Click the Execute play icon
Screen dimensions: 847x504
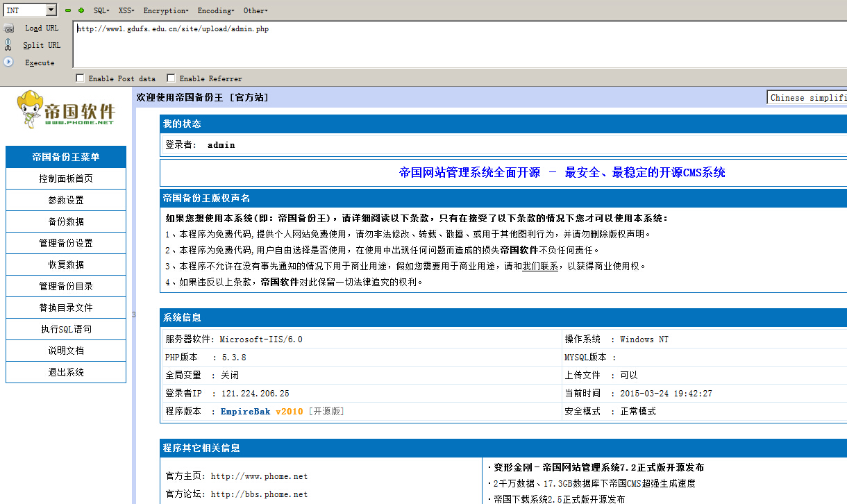pyautogui.click(x=8, y=62)
